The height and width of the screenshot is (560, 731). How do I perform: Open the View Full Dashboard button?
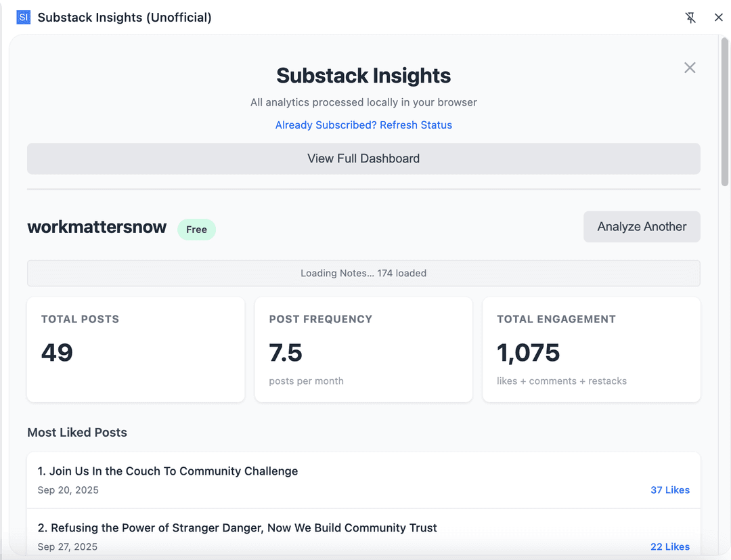(x=363, y=158)
